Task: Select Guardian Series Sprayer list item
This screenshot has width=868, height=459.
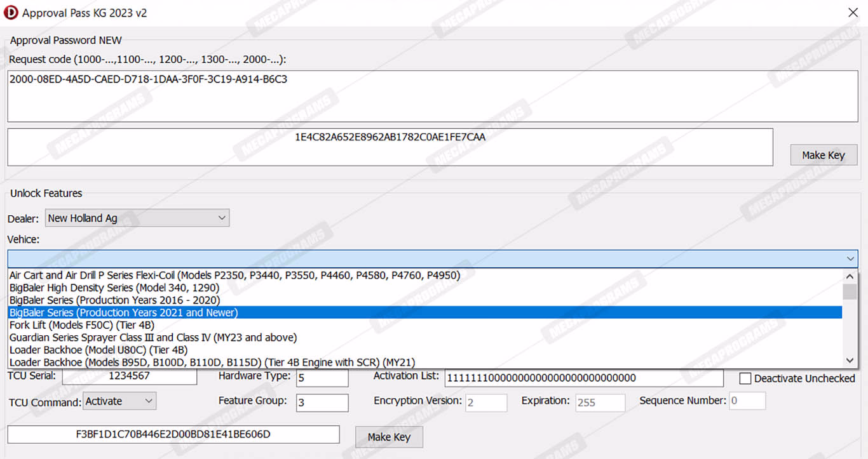Action: click(x=153, y=338)
